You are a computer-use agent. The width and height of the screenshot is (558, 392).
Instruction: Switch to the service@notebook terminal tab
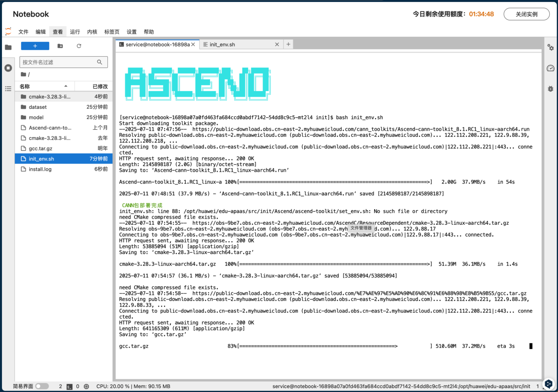pos(158,44)
